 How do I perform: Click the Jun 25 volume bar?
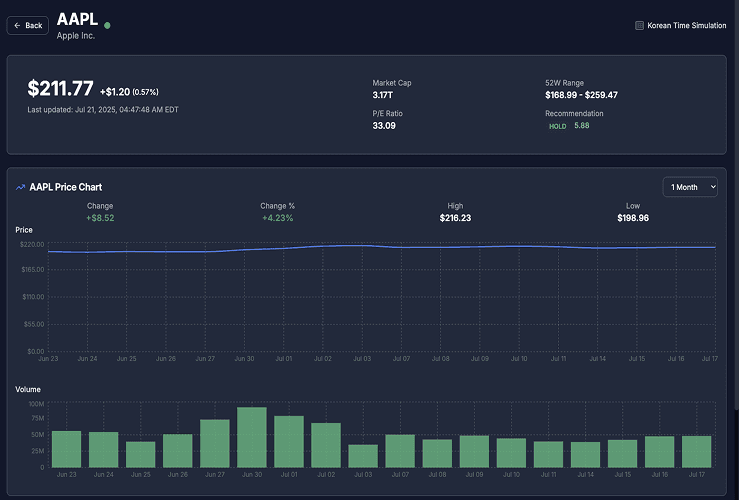141,455
